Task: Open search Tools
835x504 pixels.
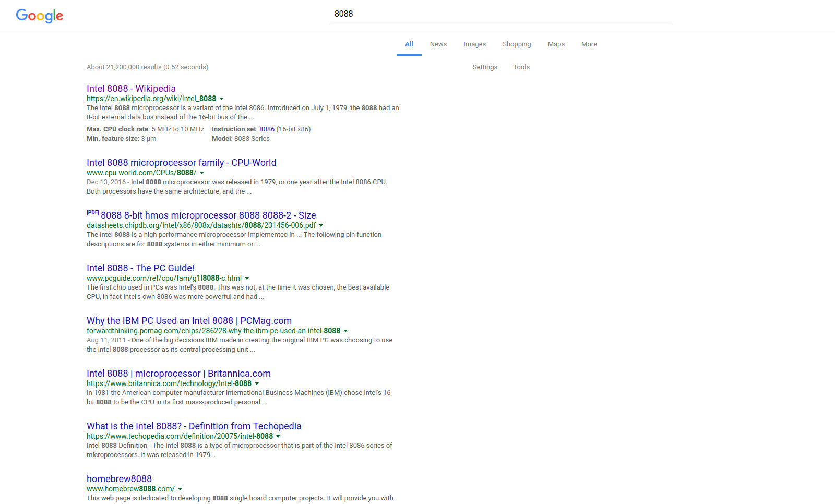Action: click(x=521, y=67)
